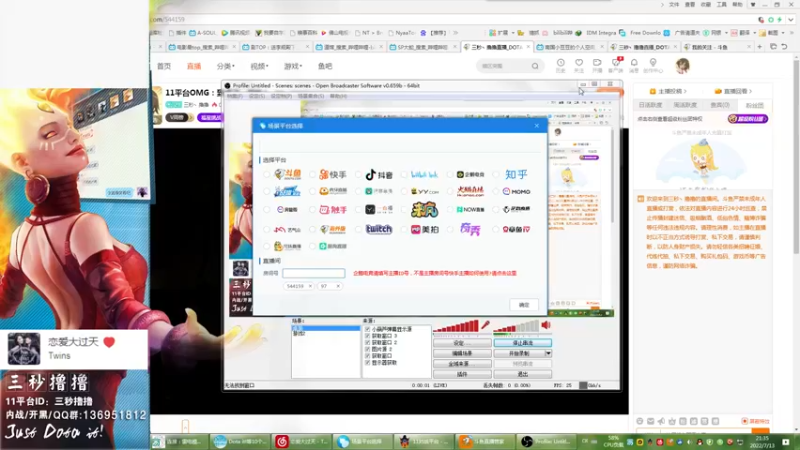Screen dimensions: 800x450
Task: Click the OBS settings (设定) button
Action: pyautogui.click(x=462, y=343)
